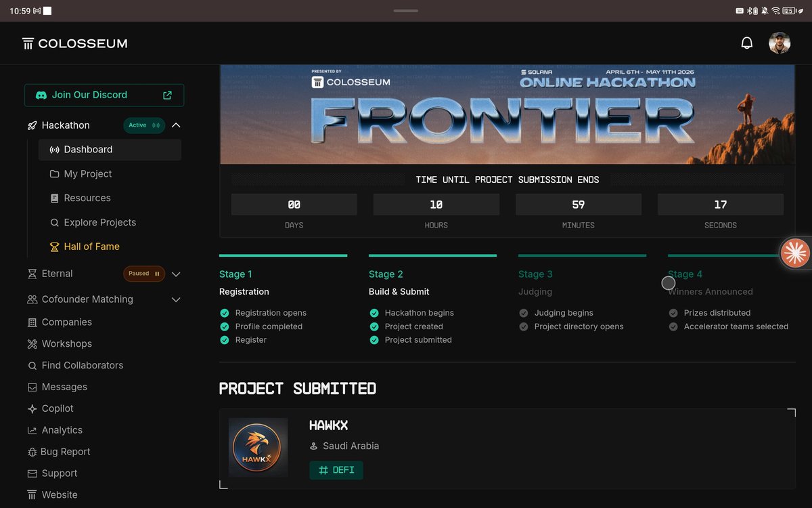Click the Stage 3 heading

click(x=535, y=274)
